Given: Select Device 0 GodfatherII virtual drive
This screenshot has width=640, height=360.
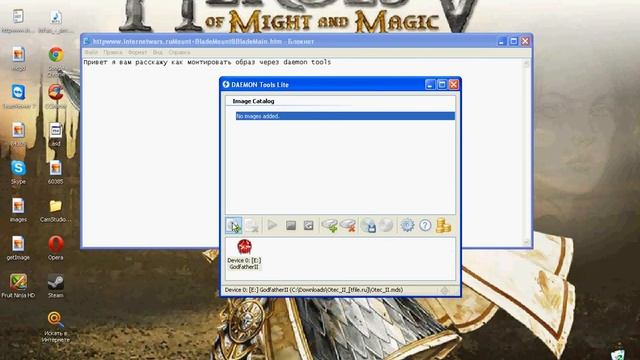Looking at the screenshot, I should point(244,255).
